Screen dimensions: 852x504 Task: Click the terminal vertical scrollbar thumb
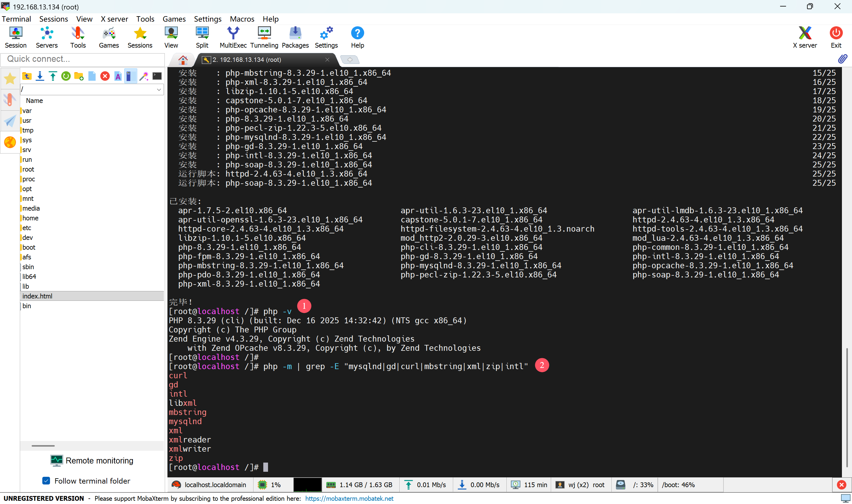(x=847, y=408)
